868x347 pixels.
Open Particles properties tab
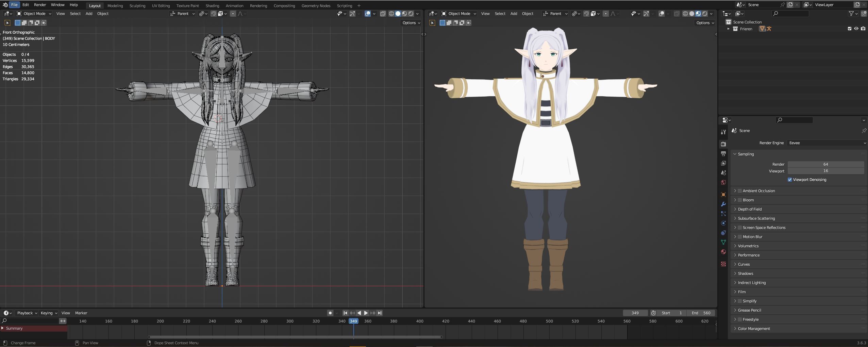pos(723,214)
